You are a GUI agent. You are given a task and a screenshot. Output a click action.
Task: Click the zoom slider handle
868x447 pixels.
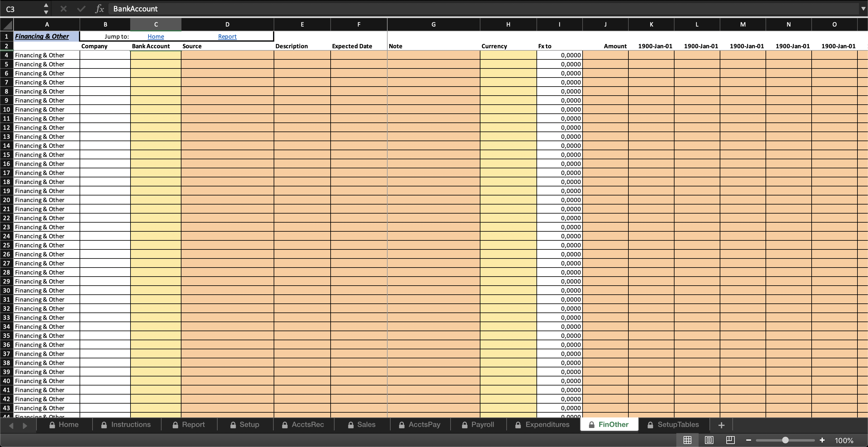point(785,440)
